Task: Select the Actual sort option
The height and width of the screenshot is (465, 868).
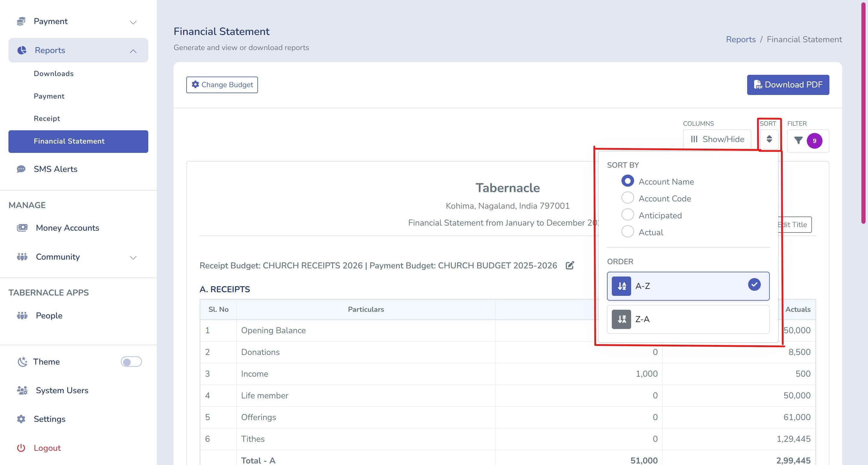Action: [x=627, y=232]
